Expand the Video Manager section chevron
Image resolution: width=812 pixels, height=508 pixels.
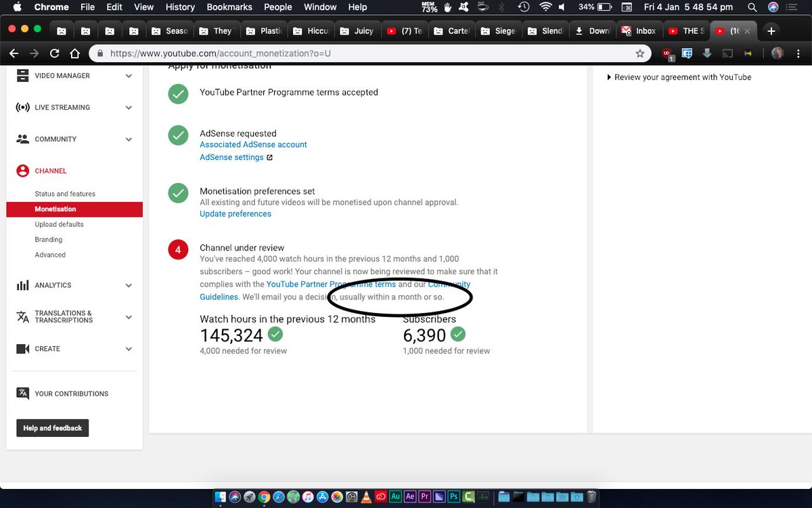[129, 76]
